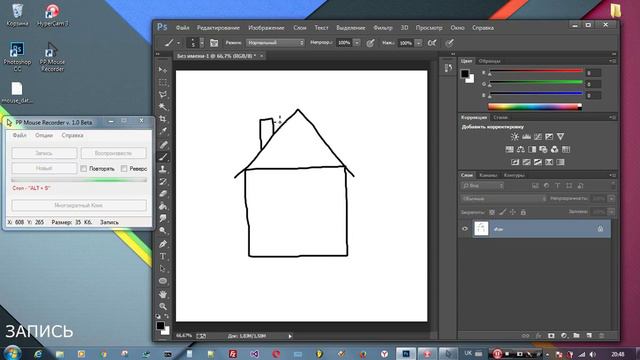The height and width of the screenshot is (360, 640).
Task: Open the History panel icon
Action: pyautogui.click(x=448, y=68)
